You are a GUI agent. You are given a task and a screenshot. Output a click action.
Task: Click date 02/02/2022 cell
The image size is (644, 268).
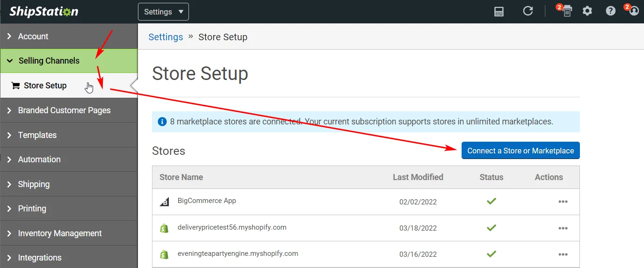tap(418, 202)
